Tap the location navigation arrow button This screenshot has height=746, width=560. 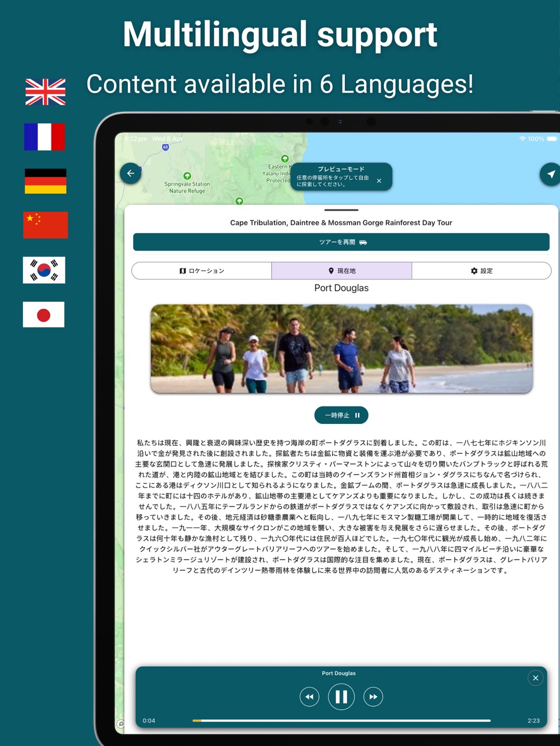coord(550,173)
